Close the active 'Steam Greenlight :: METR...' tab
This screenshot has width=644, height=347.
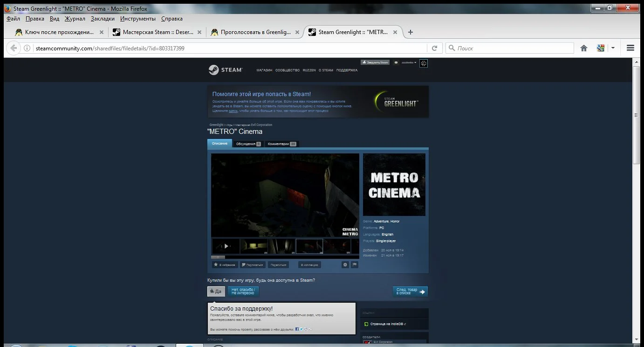coord(395,32)
